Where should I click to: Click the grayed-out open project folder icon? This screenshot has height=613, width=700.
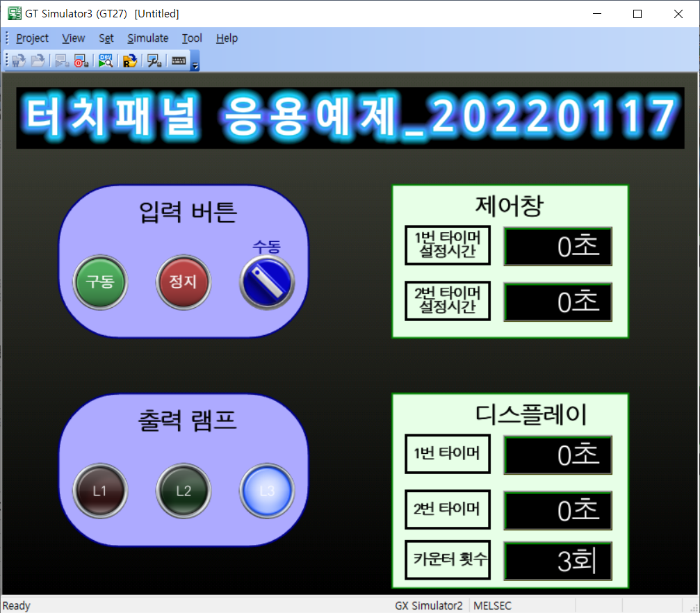click(38, 60)
